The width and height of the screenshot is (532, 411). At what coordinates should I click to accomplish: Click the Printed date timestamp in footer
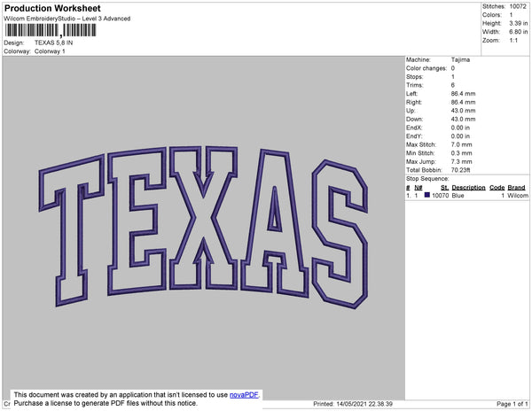click(x=354, y=404)
